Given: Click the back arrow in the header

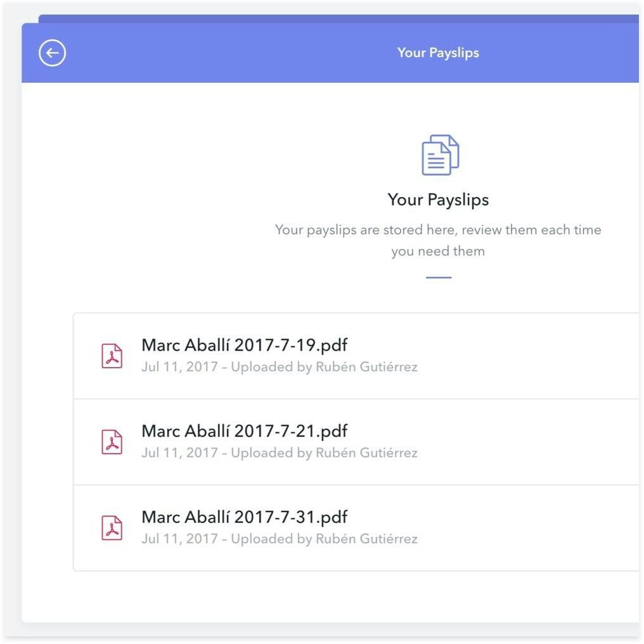Looking at the screenshot, I should coord(52,53).
